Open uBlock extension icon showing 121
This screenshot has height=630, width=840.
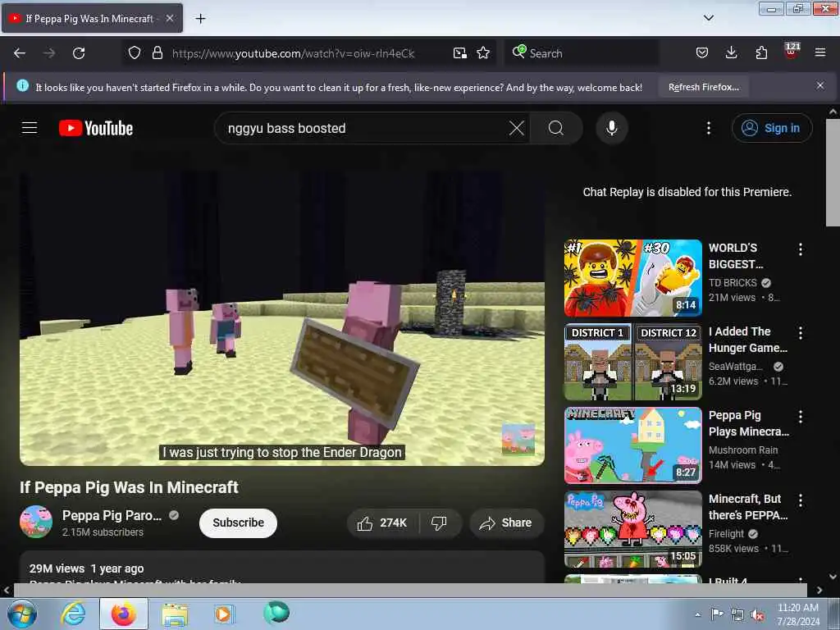pyautogui.click(x=792, y=52)
